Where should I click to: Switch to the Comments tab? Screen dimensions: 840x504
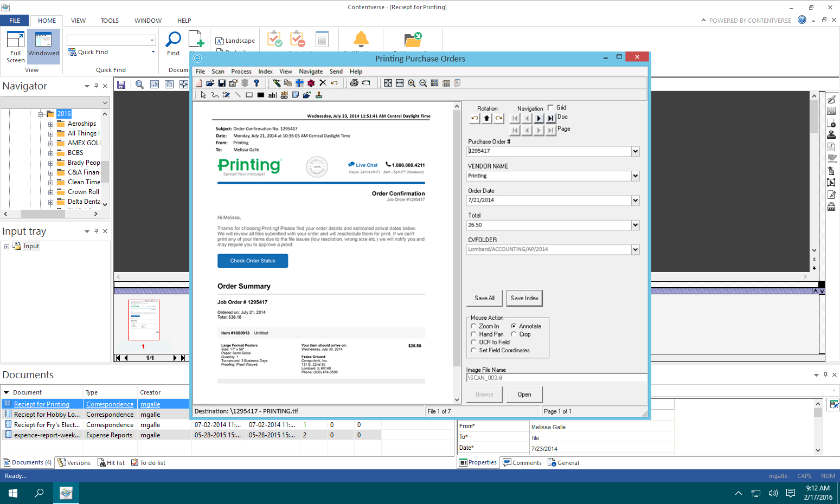522,463
